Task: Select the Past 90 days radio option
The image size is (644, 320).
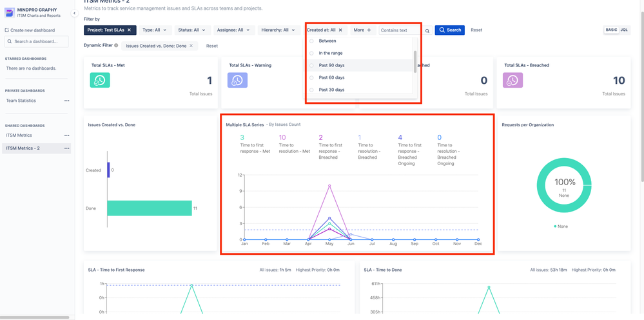Action: tap(312, 66)
